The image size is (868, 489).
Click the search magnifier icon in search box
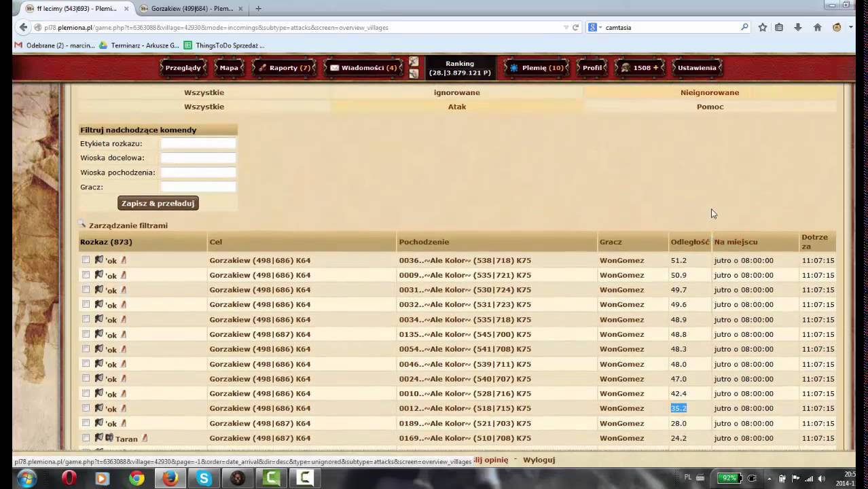[x=744, y=27]
